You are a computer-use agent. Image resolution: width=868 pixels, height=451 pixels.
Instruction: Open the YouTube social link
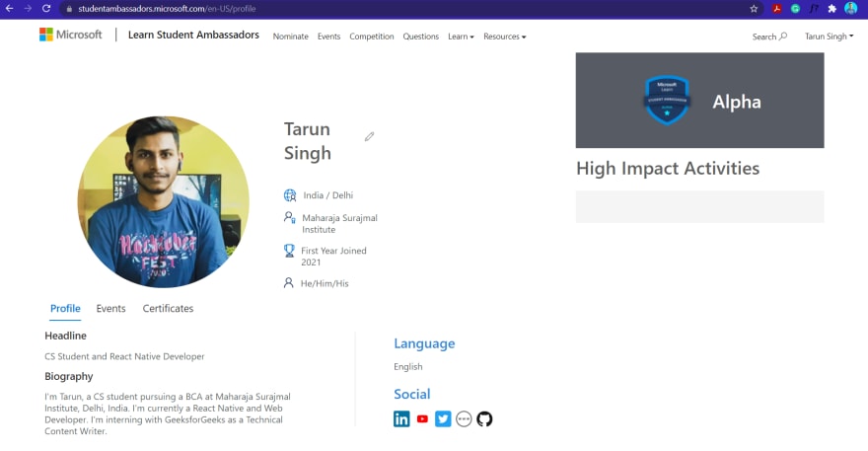coord(422,418)
